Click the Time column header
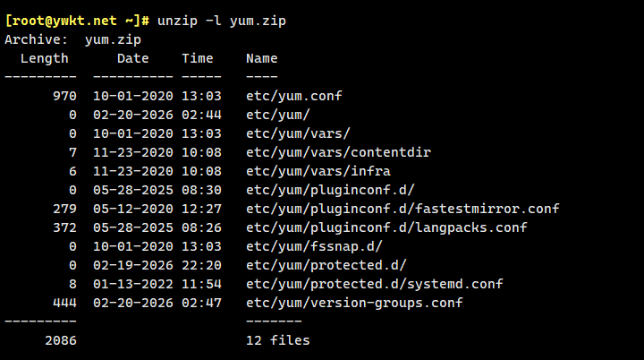644x360 pixels. (x=197, y=58)
